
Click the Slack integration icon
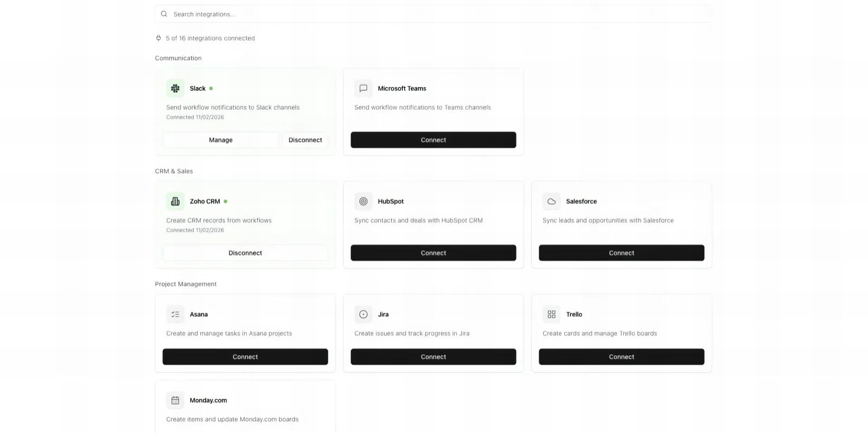pos(175,88)
